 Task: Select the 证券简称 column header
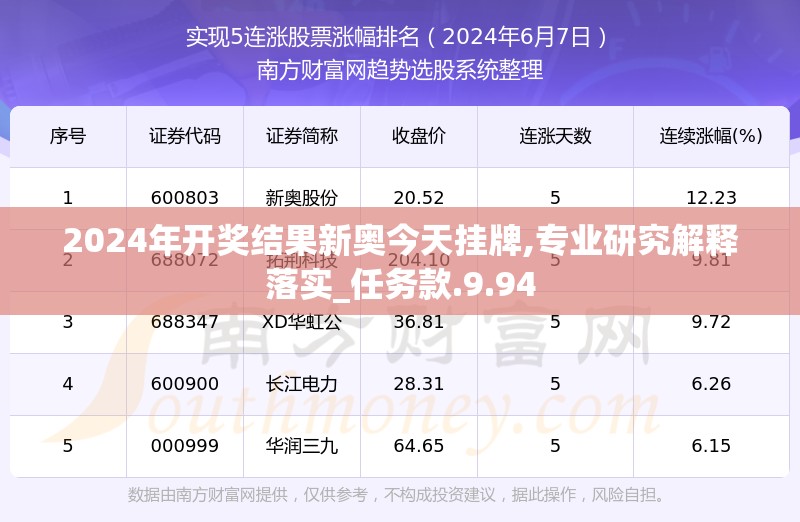tap(302, 136)
